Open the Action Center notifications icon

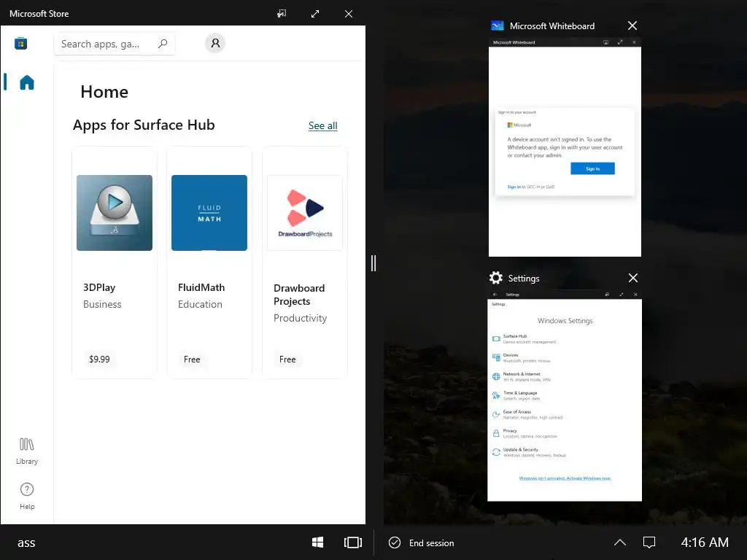pos(649,542)
